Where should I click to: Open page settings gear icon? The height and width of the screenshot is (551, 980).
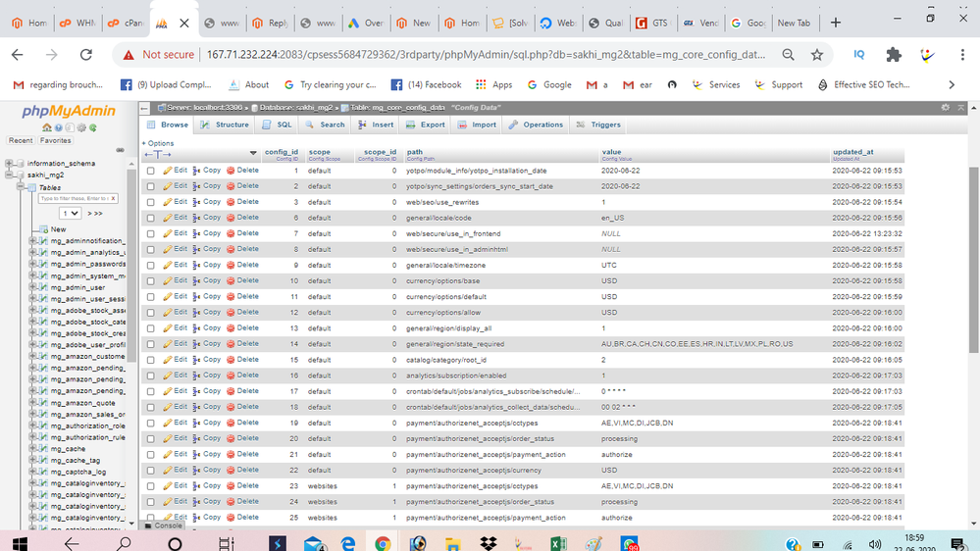point(946,107)
